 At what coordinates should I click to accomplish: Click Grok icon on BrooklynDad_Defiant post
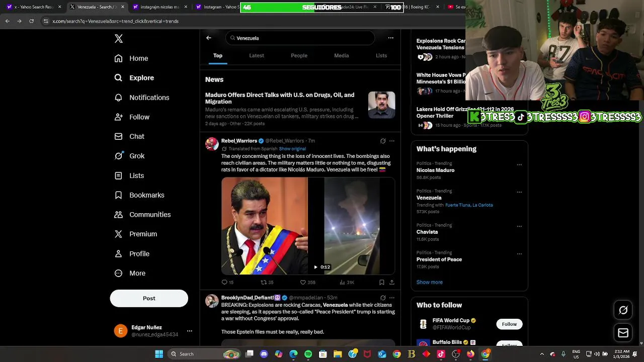coord(383,298)
